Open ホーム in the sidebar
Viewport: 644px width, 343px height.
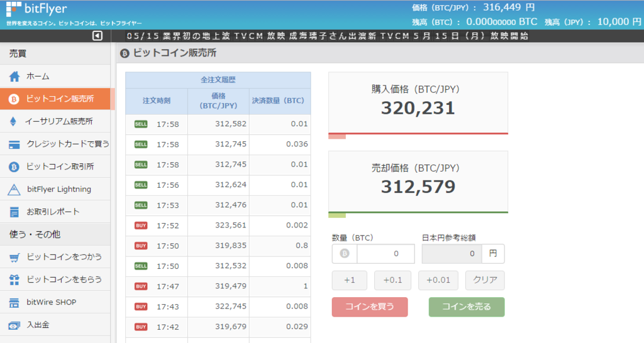55,76
